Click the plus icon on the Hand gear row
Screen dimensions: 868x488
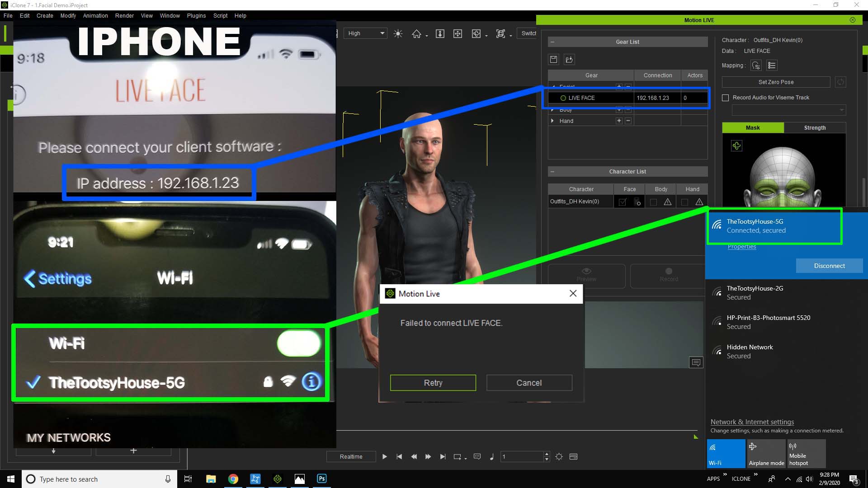pyautogui.click(x=619, y=121)
